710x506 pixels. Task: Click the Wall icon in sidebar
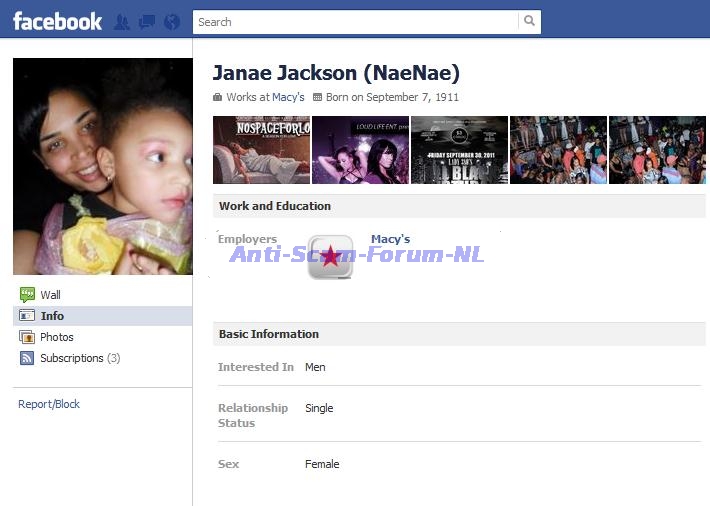coord(27,295)
